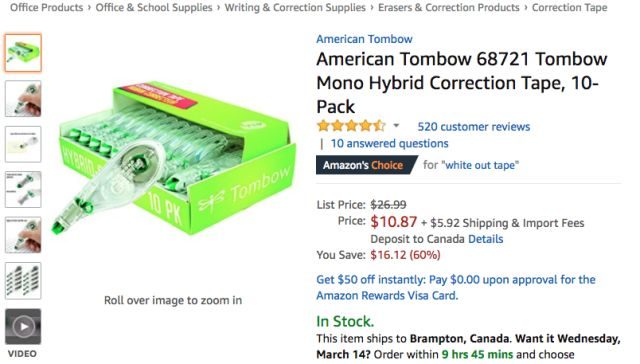640x364 pixels.
Task: Go to Correction Tape breadcrumb
Action: click(569, 7)
